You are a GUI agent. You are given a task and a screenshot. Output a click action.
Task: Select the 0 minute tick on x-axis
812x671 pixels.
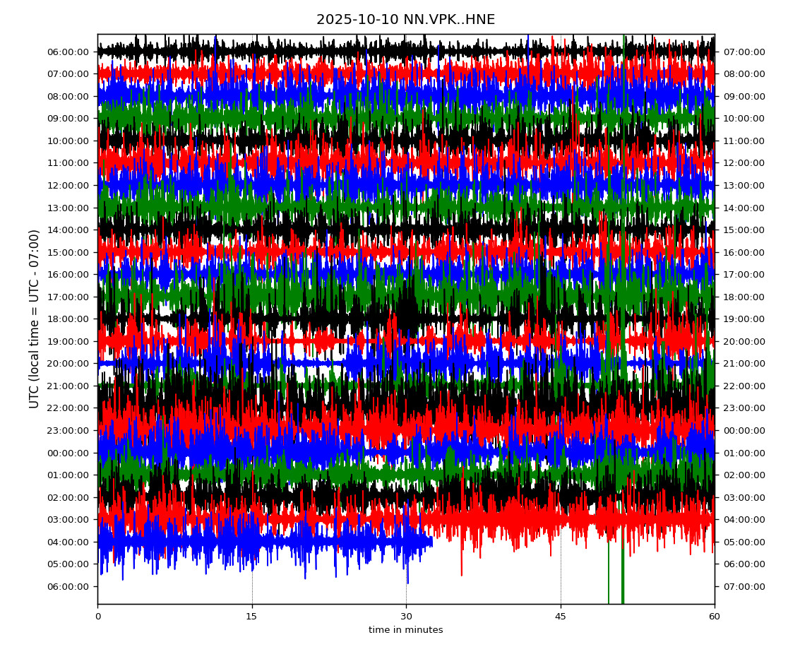(x=97, y=617)
